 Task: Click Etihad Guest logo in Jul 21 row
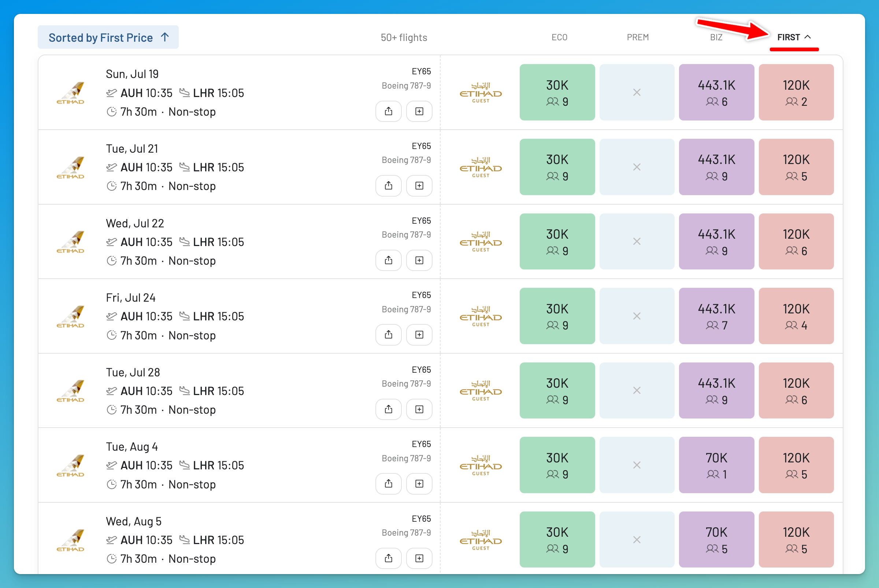click(x=481, y=167)
